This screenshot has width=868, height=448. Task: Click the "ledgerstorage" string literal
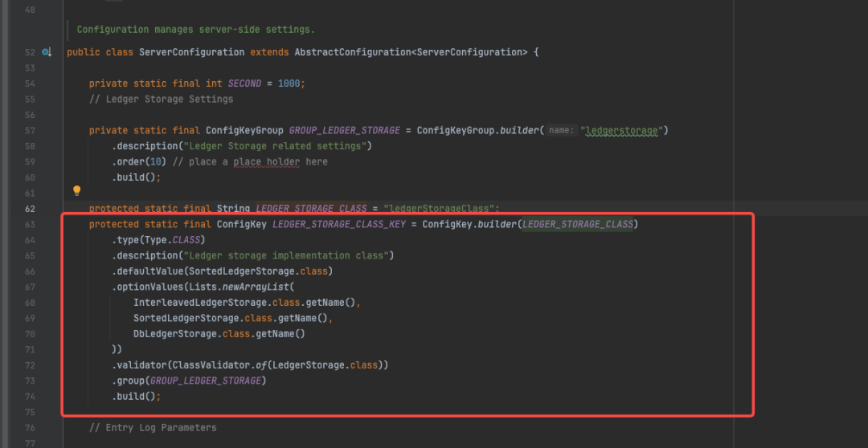coord(621,131)
